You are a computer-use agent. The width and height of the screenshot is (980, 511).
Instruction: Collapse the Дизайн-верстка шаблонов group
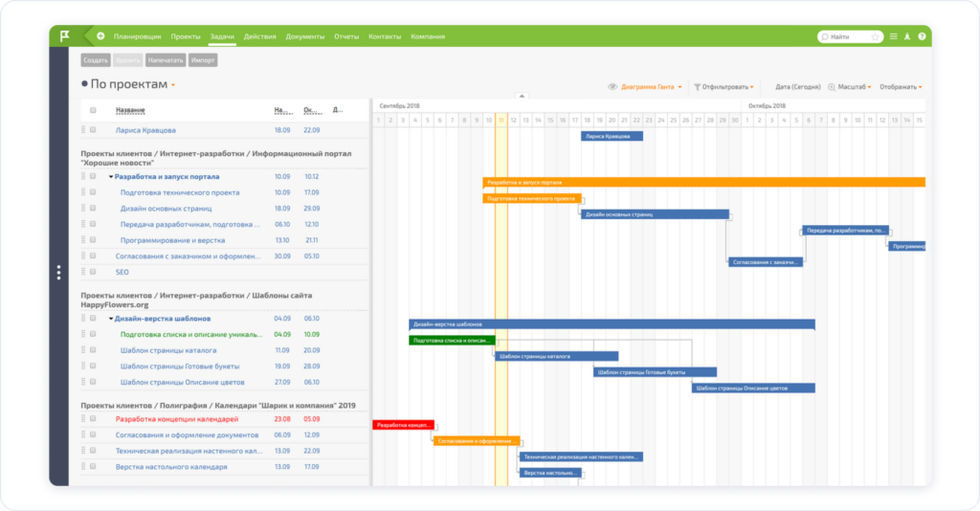(111, 319)
